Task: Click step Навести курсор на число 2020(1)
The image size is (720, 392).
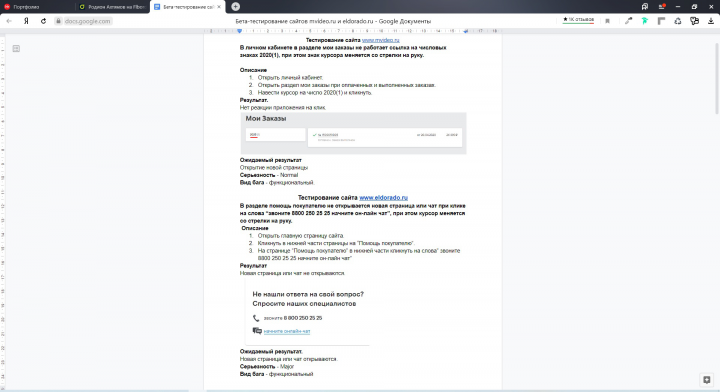Action: coord(315,93)
